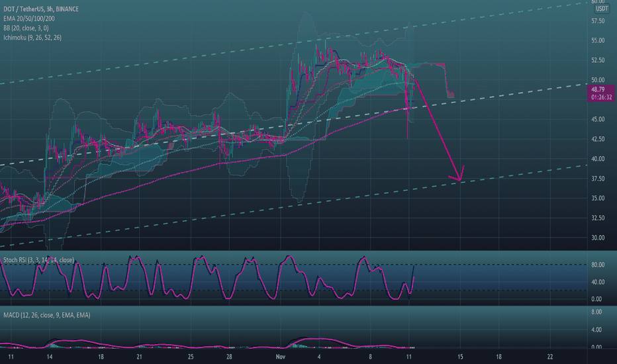Click the 14 date label on time axis
The width and height of the screenshot is (617, 364).
[50, 357]
